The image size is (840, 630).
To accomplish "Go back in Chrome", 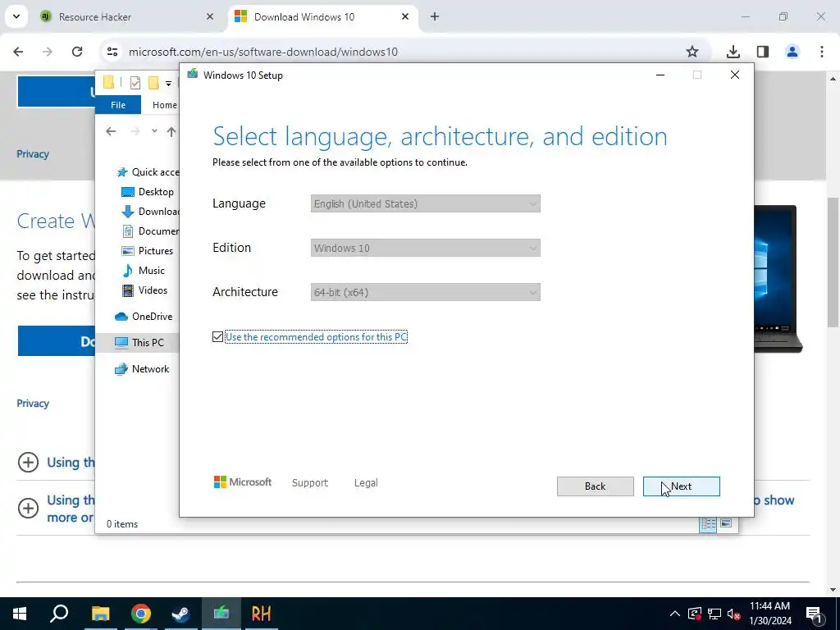I will (18, 52).
